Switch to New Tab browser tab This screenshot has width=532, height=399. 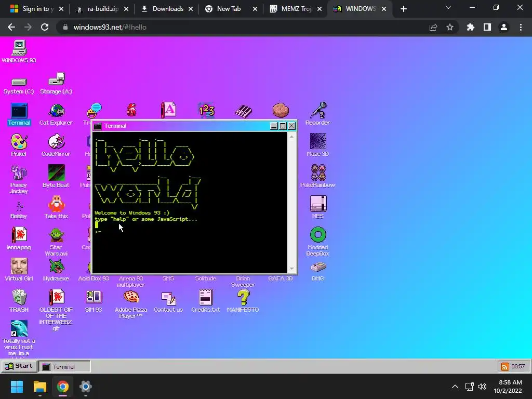point(231,9)
